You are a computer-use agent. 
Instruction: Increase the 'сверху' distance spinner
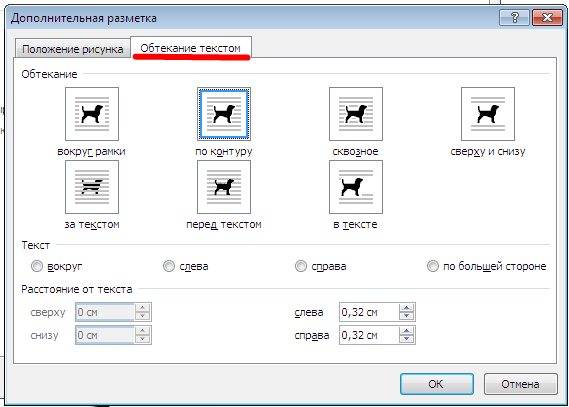click(142, 308)
